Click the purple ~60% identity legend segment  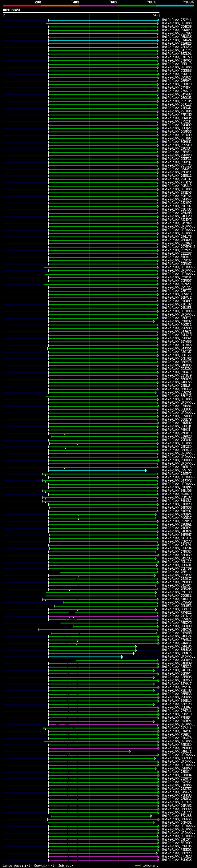[99, 6]
